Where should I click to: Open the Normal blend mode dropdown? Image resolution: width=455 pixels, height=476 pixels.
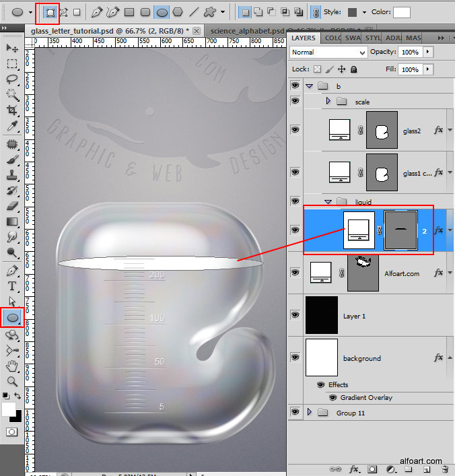coord(328,52)
